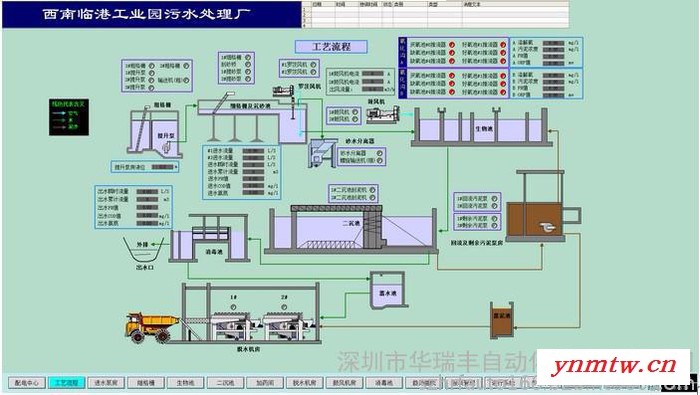Select the 出风流量 value field

tap(373, 90)
